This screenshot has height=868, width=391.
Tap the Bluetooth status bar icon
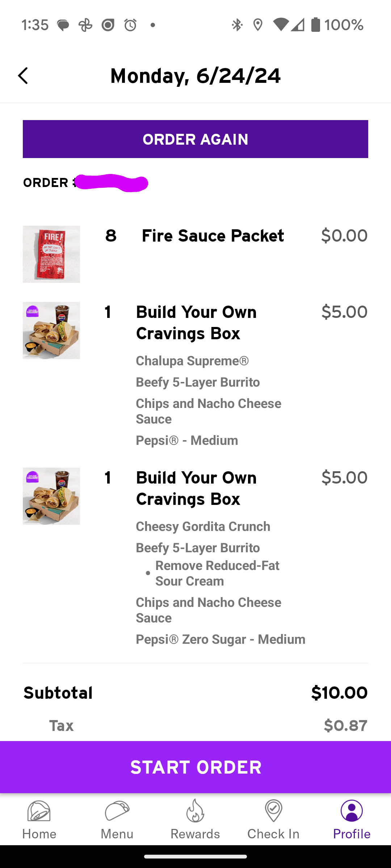point(237,25)
